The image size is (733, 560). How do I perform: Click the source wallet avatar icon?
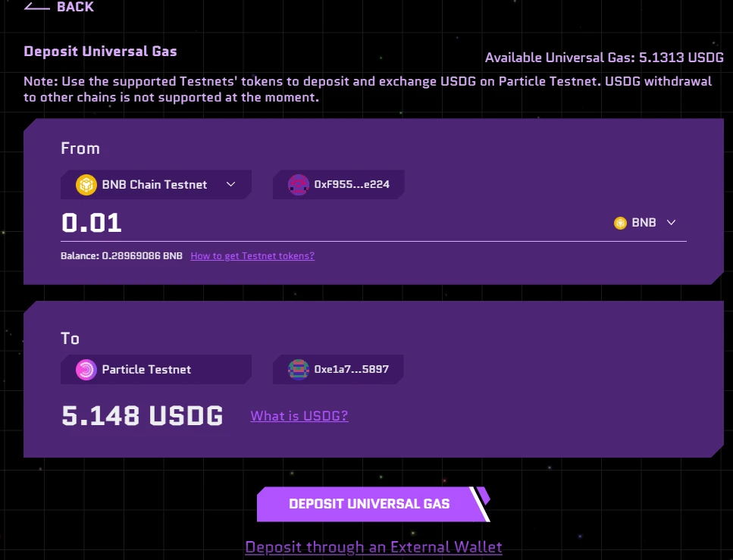coord(299,184)
